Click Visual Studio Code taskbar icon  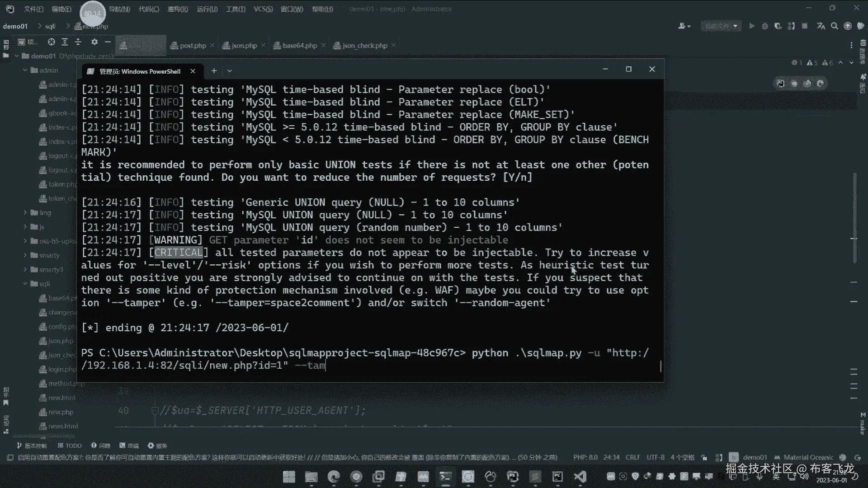click(580, 476)
